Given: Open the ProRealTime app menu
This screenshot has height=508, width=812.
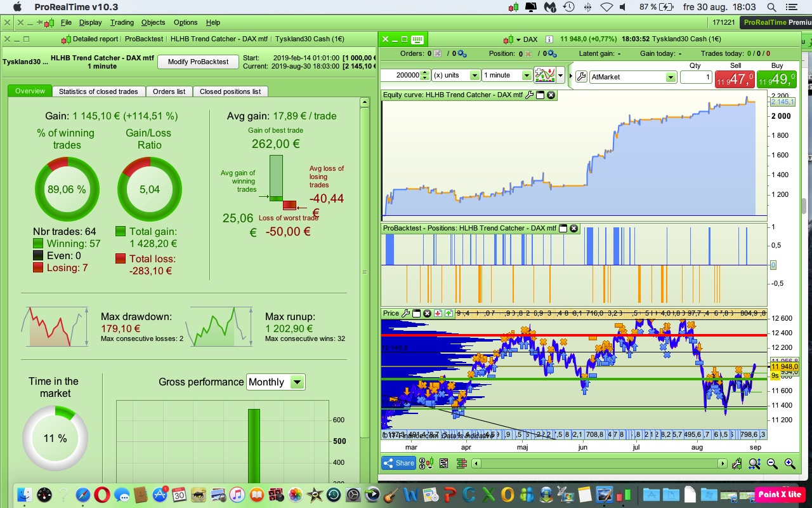Looking at the screenshot, I should [x=76, y=7].
